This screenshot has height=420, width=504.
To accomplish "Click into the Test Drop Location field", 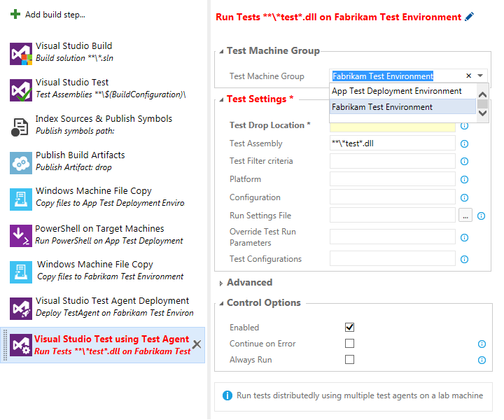I will (393, 127).
